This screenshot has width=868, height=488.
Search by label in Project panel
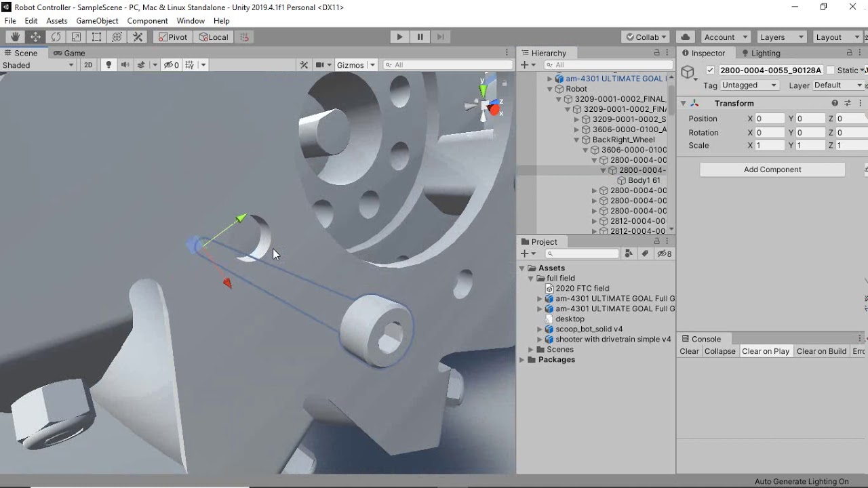[645, 253]
